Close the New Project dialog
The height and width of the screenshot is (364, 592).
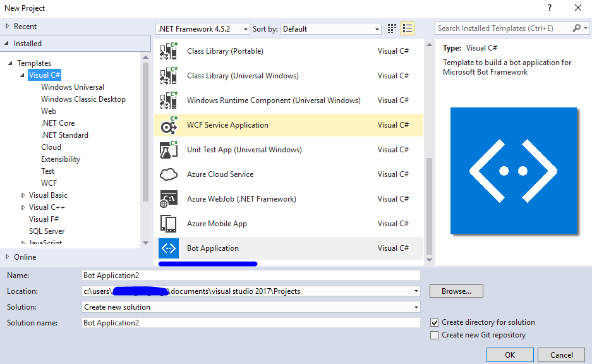577,8
